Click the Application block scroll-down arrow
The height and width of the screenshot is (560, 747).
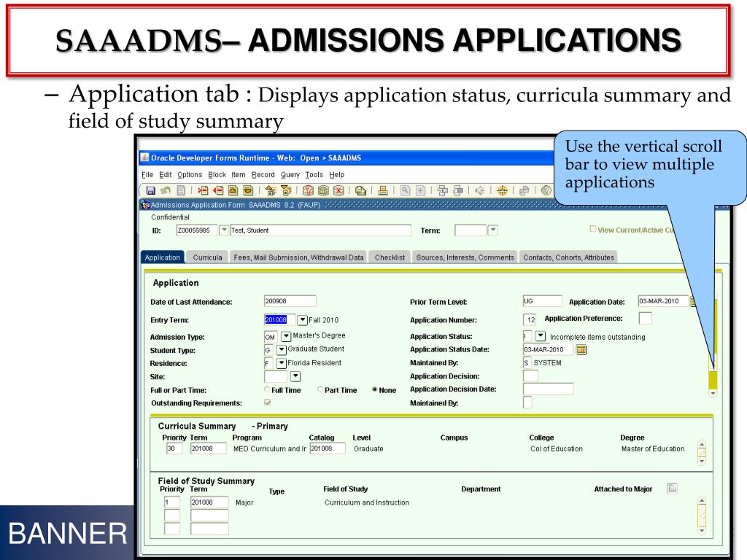713,393
